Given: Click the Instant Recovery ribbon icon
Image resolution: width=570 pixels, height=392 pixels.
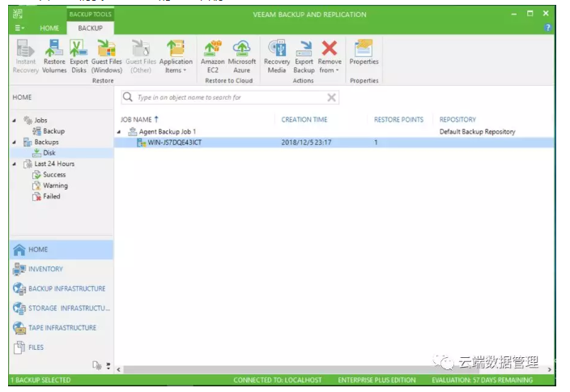Looking at the screenshot, I should click(25, 57).
